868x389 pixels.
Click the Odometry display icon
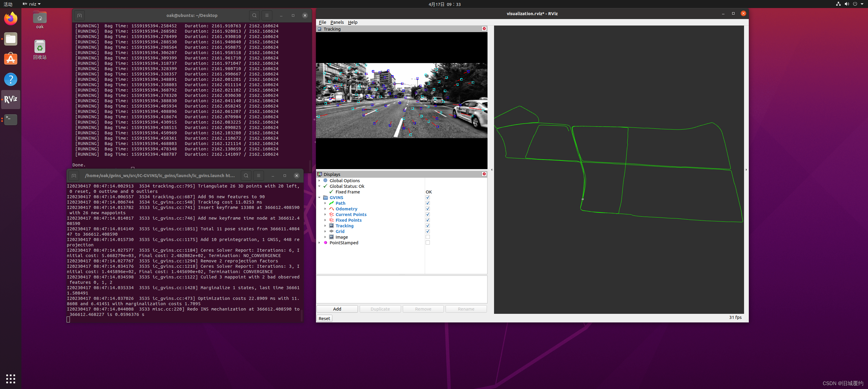coord(331,209)
